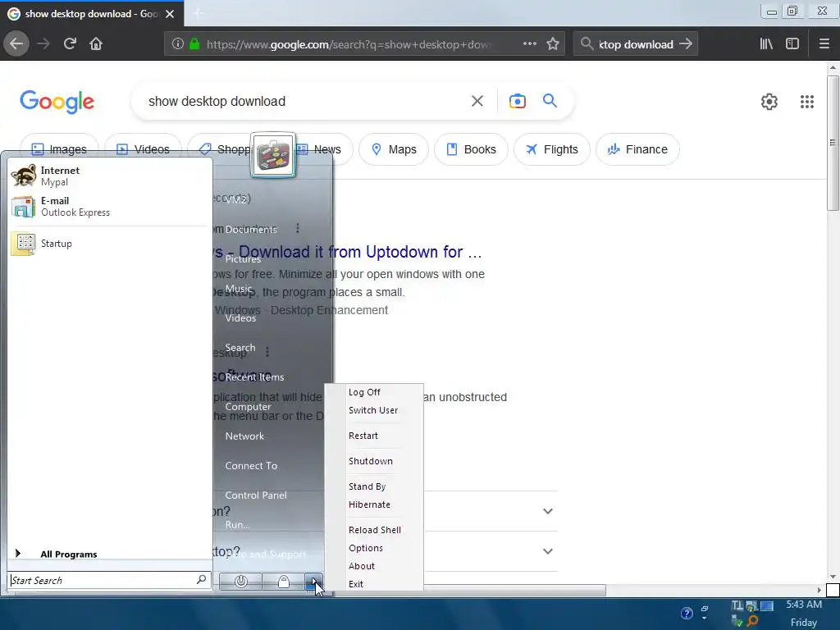Select Log Off from power menu
This screenshot has width=840, height=630.
tap(374, 392)
